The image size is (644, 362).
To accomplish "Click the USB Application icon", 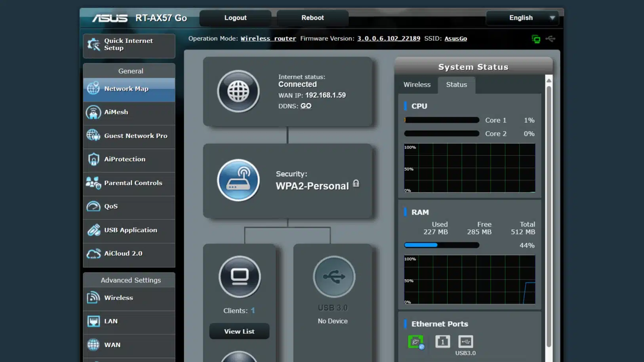I will pos(93,230).
